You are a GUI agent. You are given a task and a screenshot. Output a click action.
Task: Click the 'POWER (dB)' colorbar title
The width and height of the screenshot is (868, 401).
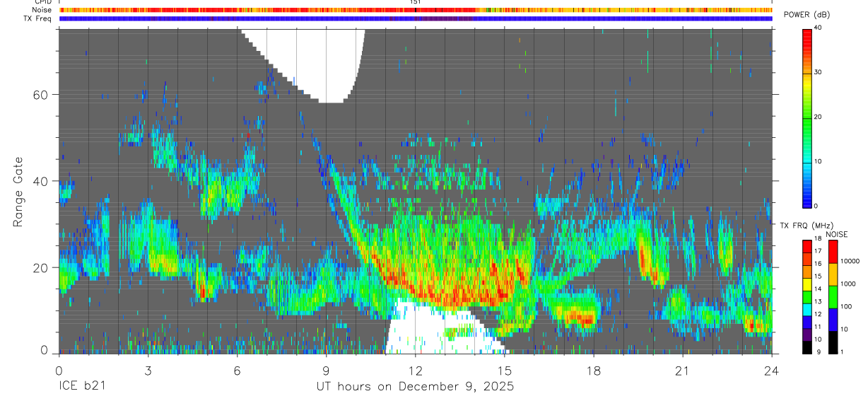[x=807, y=16]
